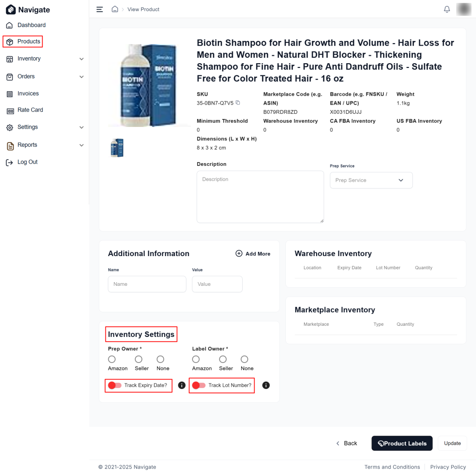The width and height of the screenshot is (476, 475).
Task: Click the Location column header
Action: click(312, 268)
